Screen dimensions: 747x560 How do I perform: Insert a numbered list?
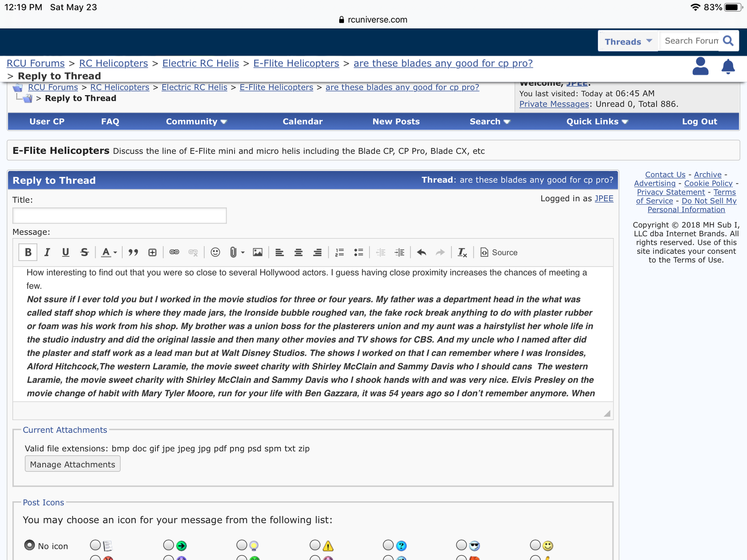pos(340,252)
